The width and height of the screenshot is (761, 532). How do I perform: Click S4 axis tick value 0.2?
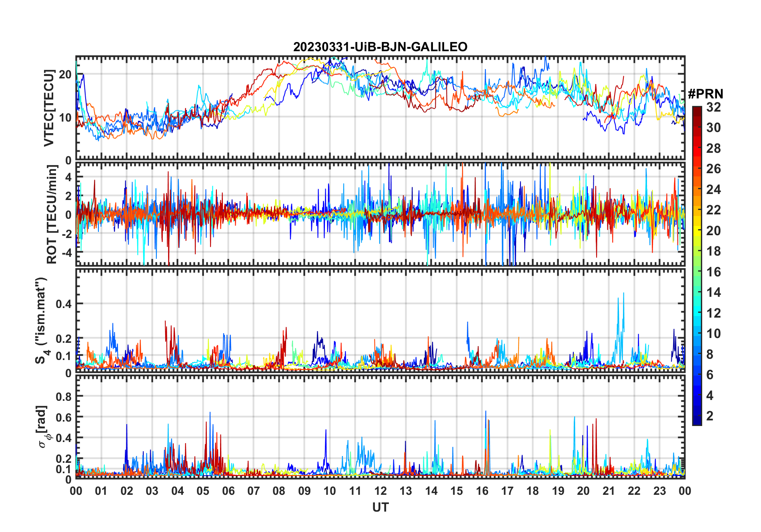(64, 338)
